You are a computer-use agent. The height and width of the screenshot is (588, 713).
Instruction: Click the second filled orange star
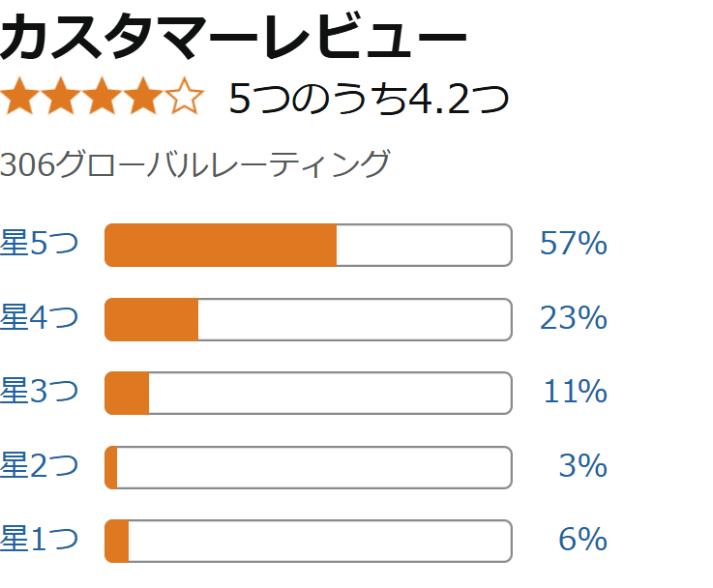tap(61, 98)
